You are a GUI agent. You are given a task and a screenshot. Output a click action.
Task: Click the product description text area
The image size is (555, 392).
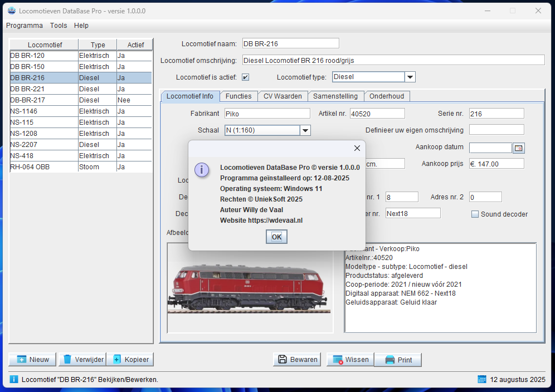pos(440,288)
